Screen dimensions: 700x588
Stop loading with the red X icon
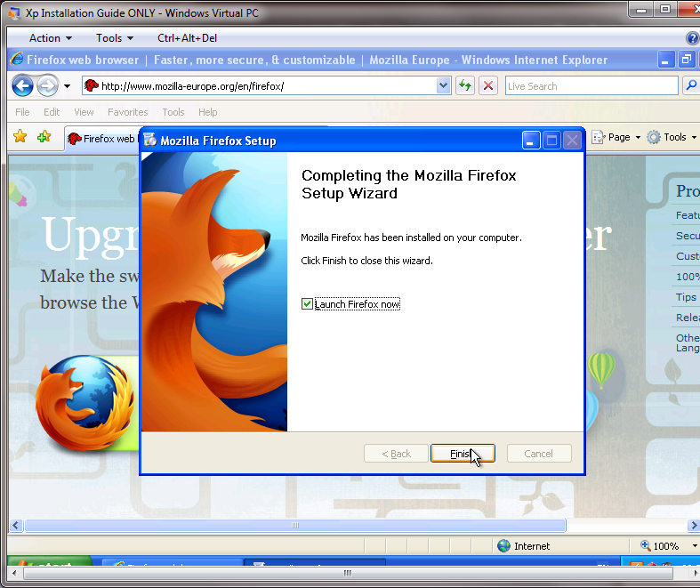pyautogui.click(x=488, y=85)
